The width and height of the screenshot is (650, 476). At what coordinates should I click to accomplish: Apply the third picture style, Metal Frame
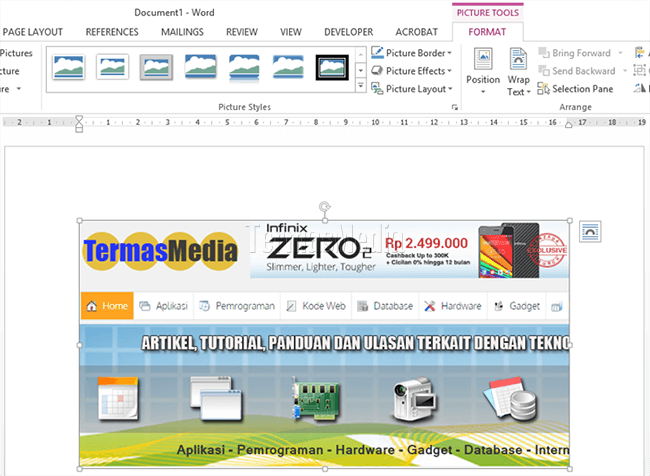(156, 67)
